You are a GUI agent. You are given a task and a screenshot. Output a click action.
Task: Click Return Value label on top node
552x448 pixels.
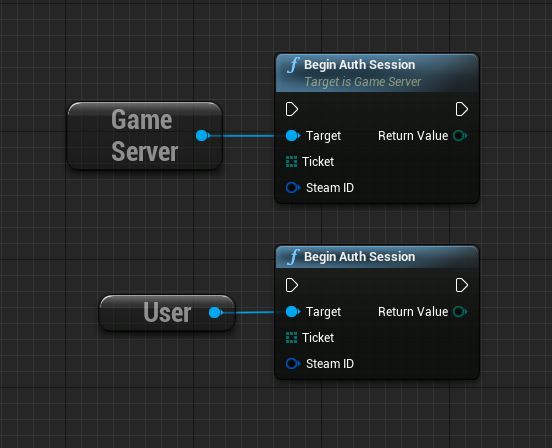413,135
